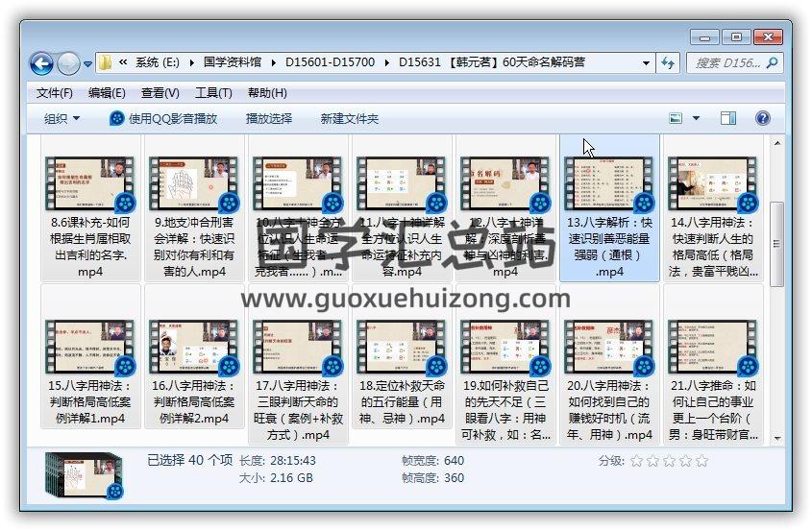The height and width of the screenshot is (531, 812).
Task: Click 长度: 28:15:43 in details pane
Action: pyautogui.click(x=278, y=461)
